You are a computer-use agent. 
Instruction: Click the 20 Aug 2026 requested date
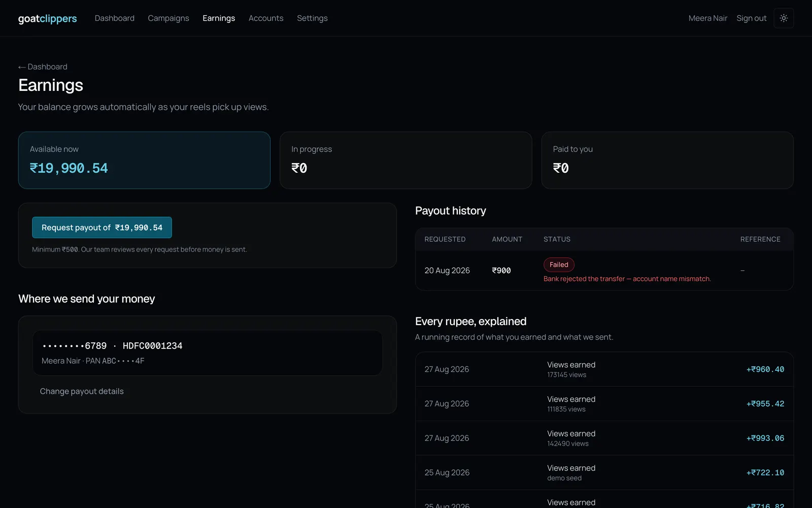(x=447, y=271)
